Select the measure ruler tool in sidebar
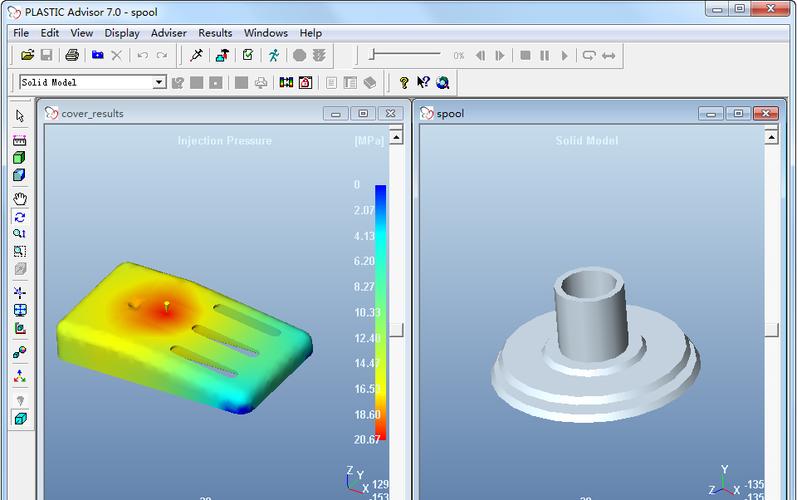797x500 pixels. point(19,141)
